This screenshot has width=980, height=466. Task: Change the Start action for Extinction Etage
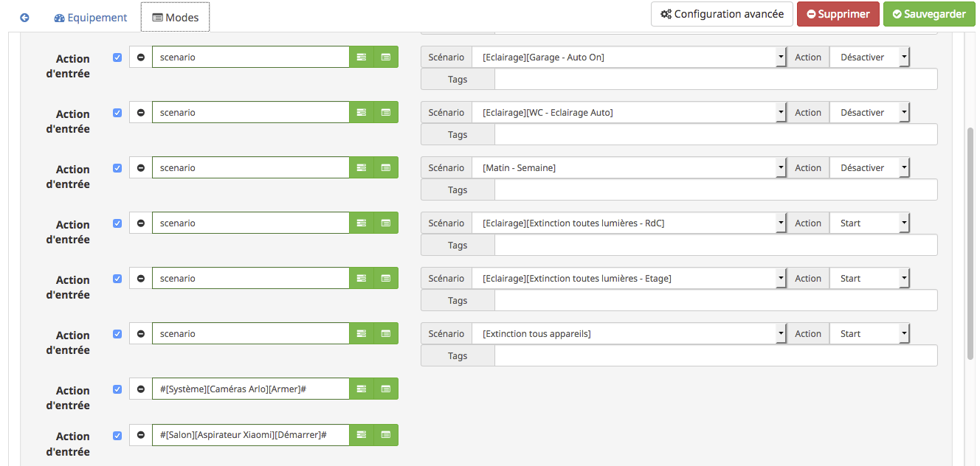click(869, 278)
